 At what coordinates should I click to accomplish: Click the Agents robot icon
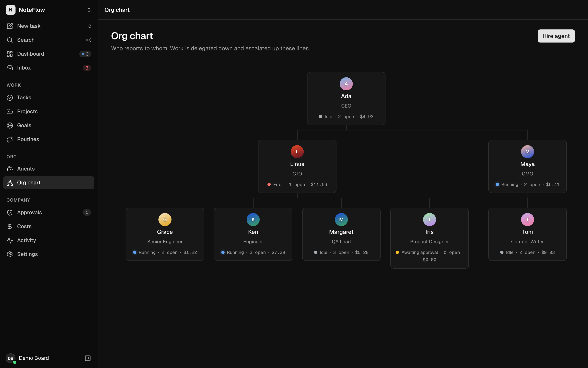[10, 169]
